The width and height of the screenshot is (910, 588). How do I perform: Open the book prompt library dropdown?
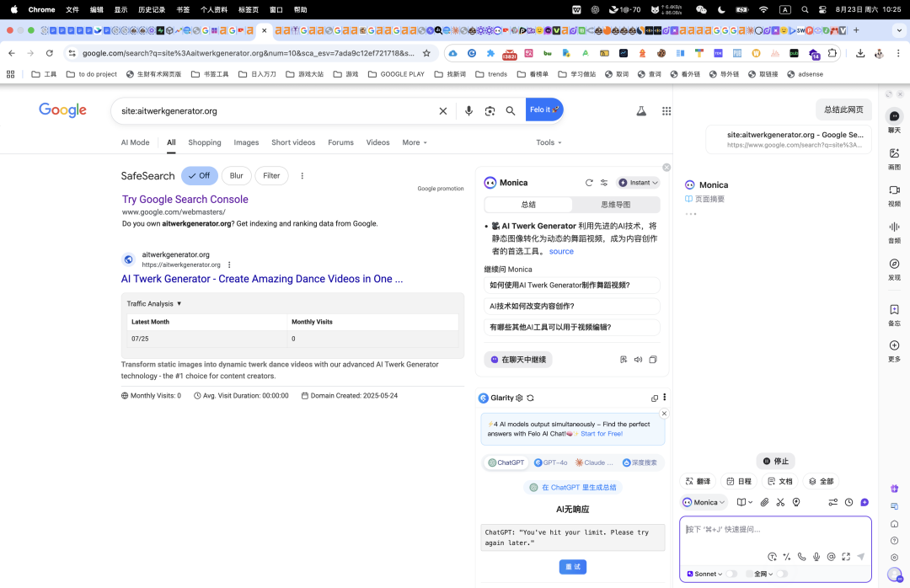(745, 502)
